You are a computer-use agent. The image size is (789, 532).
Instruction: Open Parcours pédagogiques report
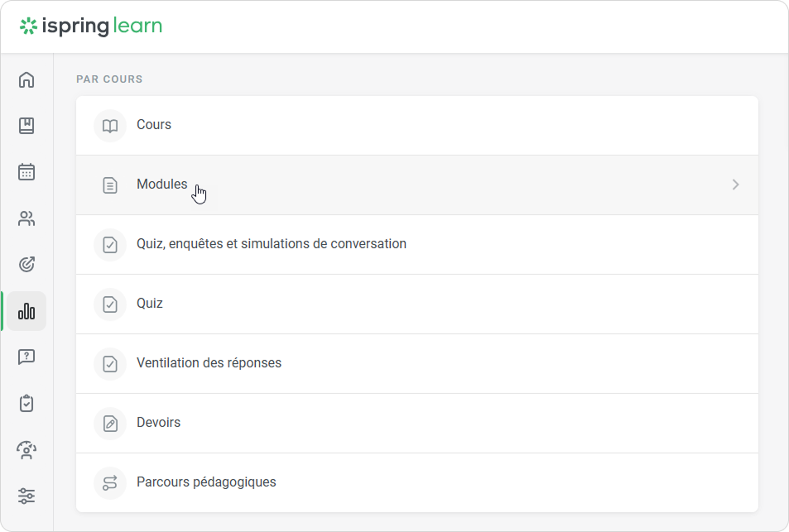(206, 482)
